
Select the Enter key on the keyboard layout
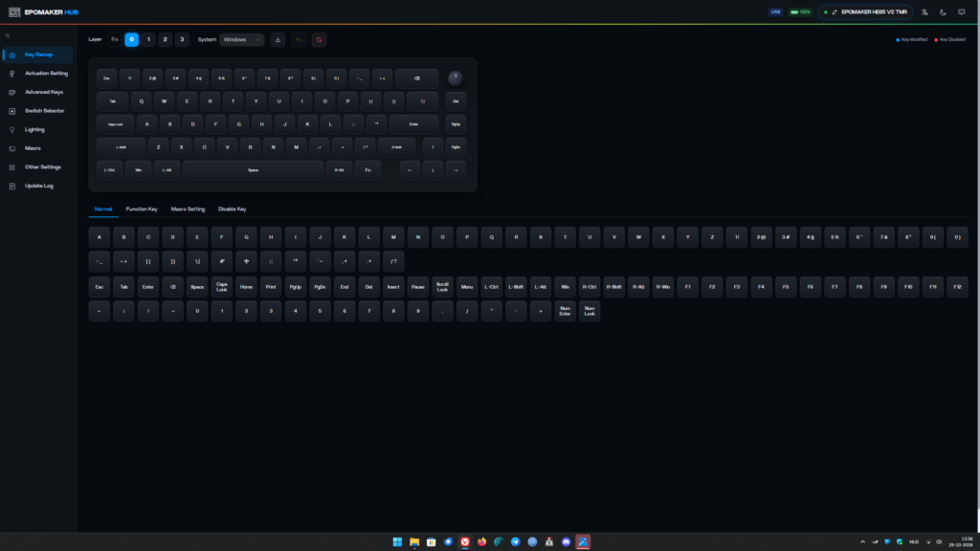tap(413, 124)
